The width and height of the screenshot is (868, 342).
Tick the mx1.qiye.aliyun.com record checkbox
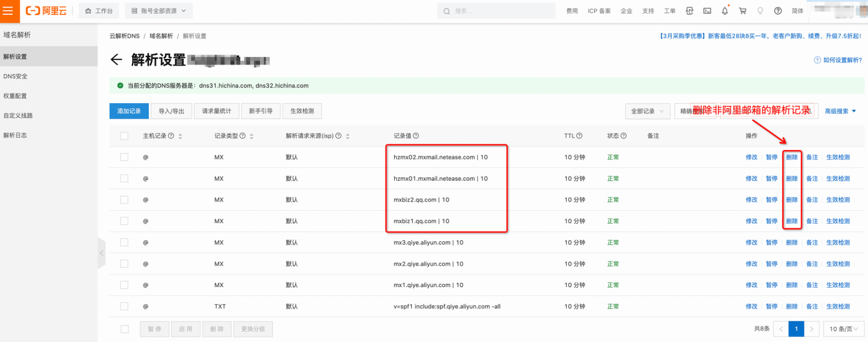(124, 285)
